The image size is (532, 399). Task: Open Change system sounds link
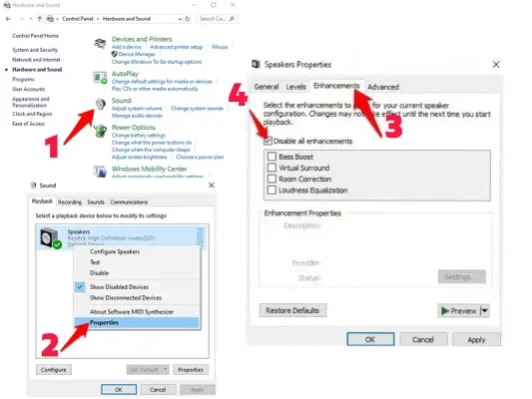(x=197, y=109)
